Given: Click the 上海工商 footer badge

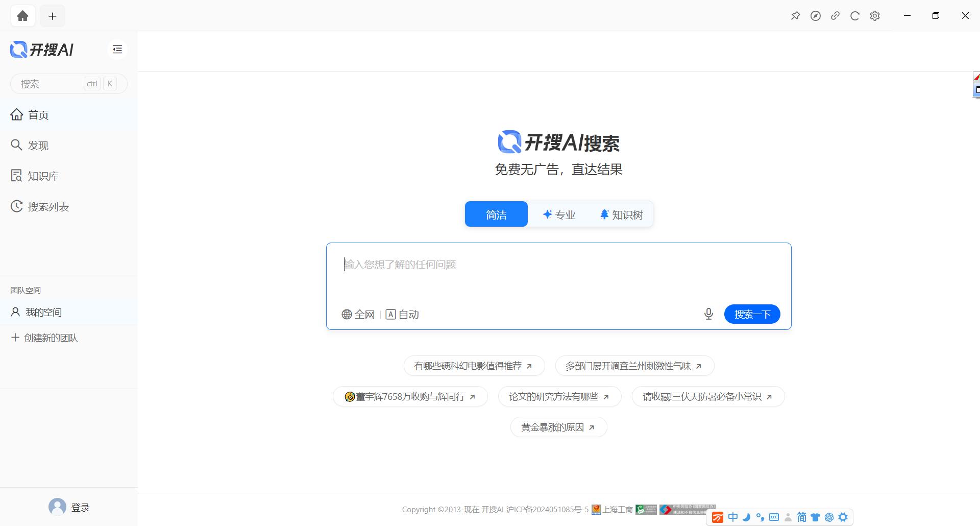Looking at the screenshot, I should [612, 510].
